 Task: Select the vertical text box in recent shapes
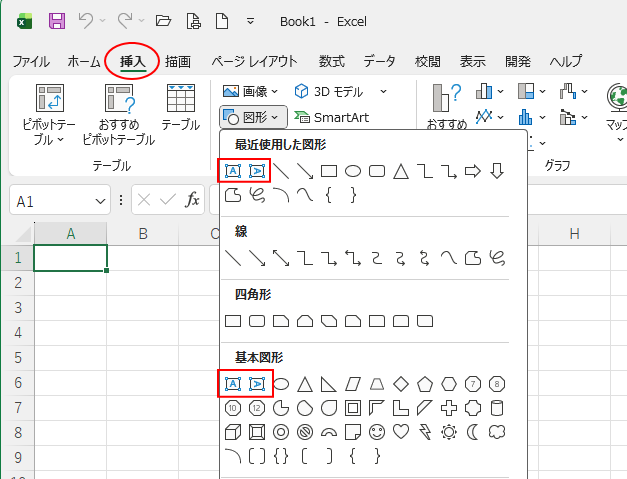tap(257, 171)
